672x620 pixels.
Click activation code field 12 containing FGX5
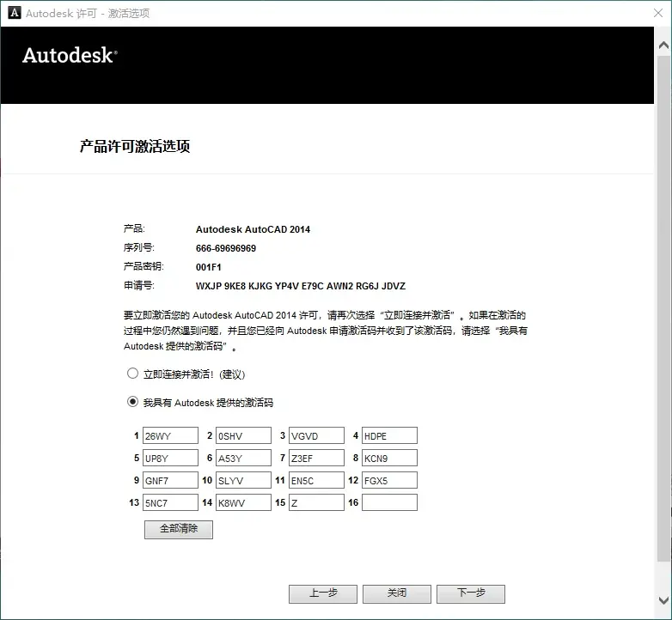(x=389, y=480)
